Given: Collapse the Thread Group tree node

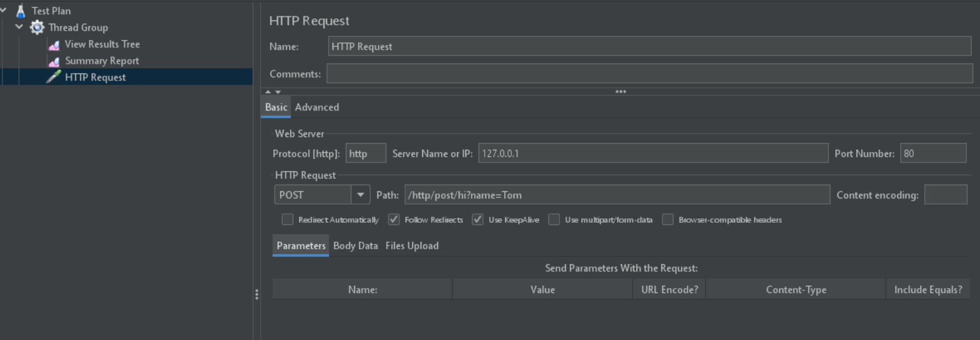Looking at the screenshot, I should coord(19,27).
